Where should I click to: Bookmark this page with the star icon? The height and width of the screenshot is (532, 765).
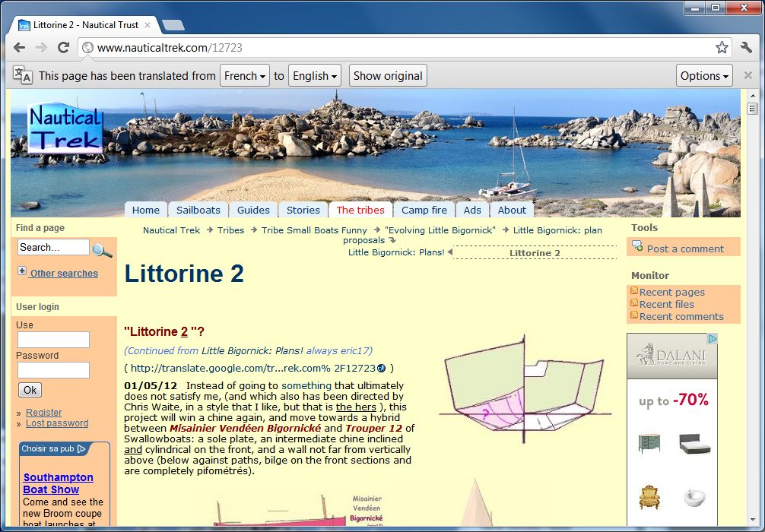[x=721, y=48]
